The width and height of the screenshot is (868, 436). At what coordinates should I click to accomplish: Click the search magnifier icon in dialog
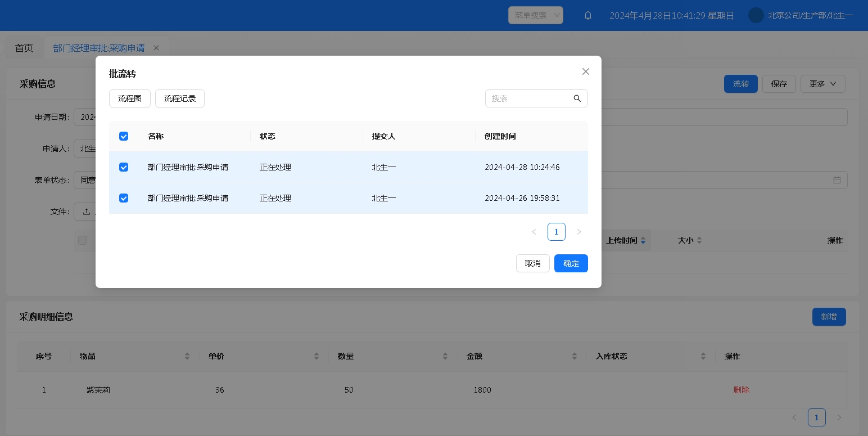577,98
